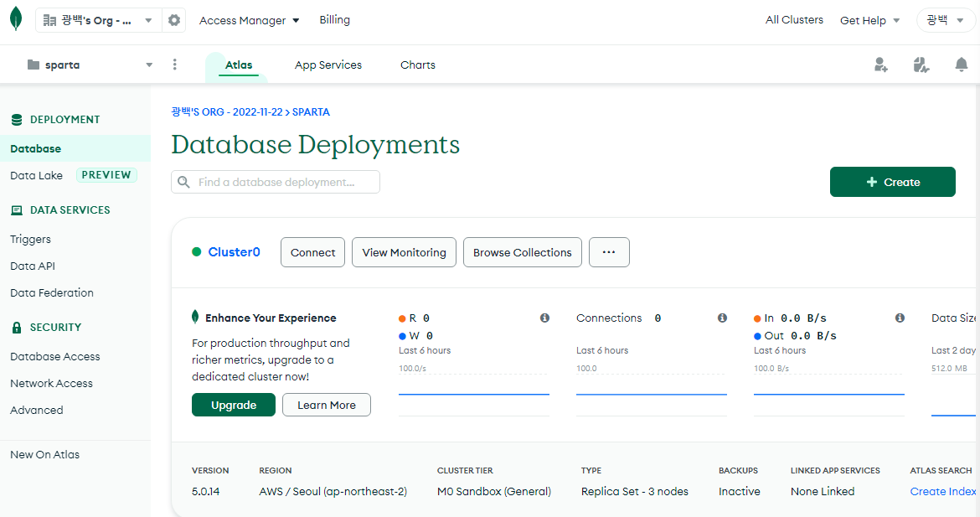Click the Deployment stack icon
The width and height of the screenshot is (980, 517).
click(x=17, y=119)
